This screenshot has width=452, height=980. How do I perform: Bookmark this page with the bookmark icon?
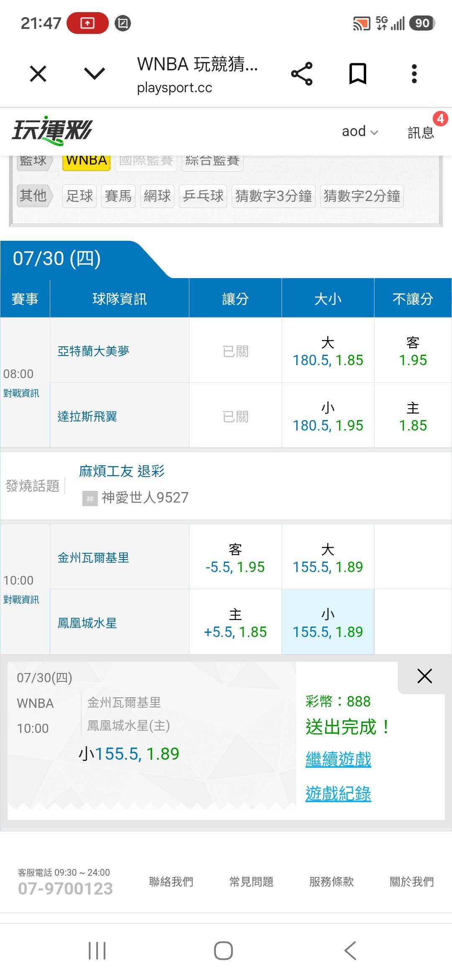(x=358, y=74)
